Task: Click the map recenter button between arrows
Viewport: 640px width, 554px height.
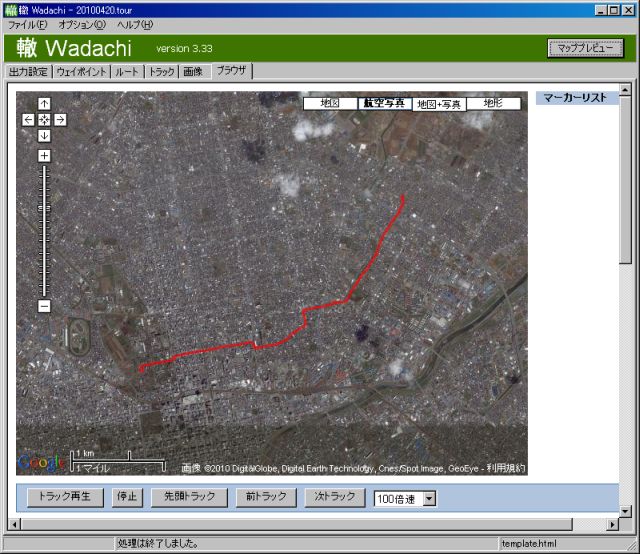Action: point(44,120)
